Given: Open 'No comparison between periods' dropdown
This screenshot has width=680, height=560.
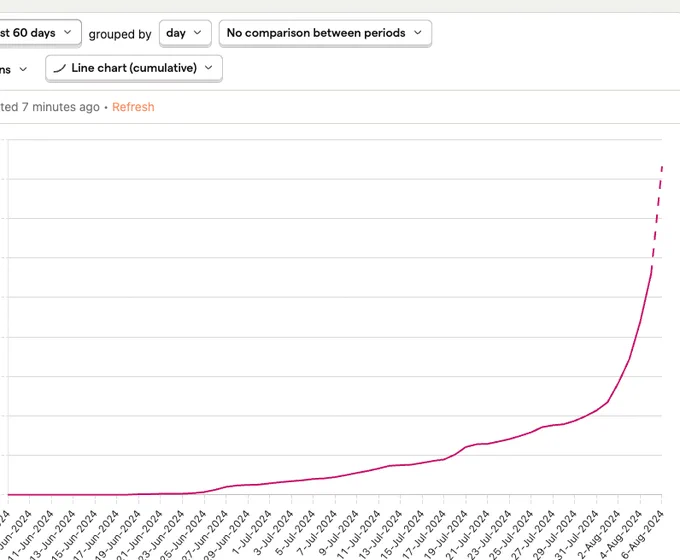Looking at the screenshot, I should point(325,33).
